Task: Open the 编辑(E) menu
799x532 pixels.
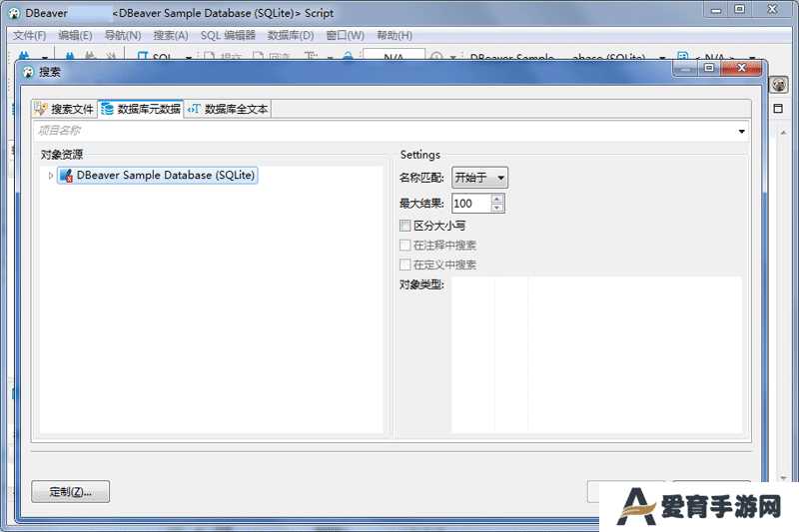Action: tap(75, 35)
